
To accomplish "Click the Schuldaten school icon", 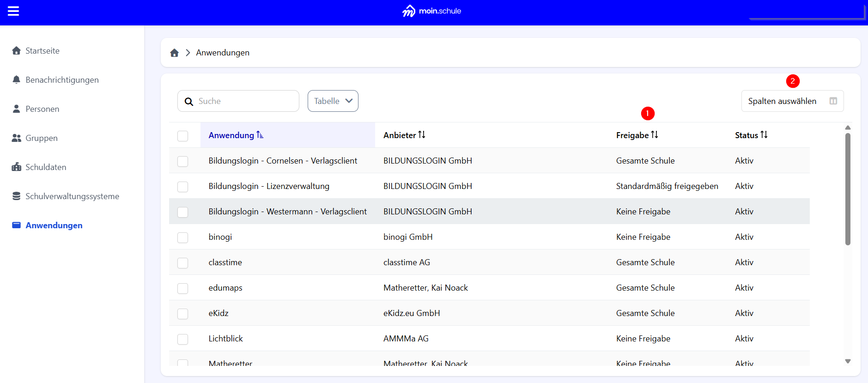I will [x=17, y=167].
